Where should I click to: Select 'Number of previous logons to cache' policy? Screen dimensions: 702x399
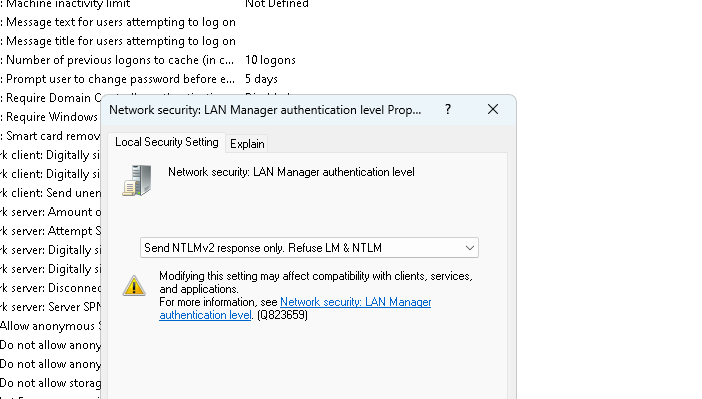pyautogui.click(x=117, y=60)
